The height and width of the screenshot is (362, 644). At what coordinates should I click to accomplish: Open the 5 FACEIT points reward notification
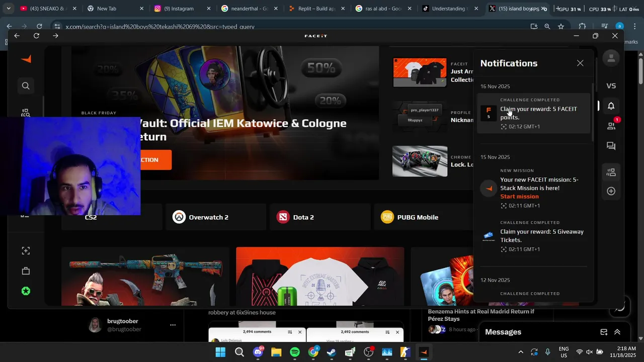533,113
